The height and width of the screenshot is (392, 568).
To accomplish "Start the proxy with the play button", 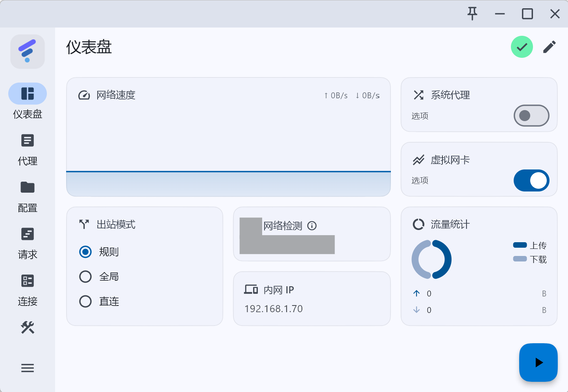I will (538, 362).
